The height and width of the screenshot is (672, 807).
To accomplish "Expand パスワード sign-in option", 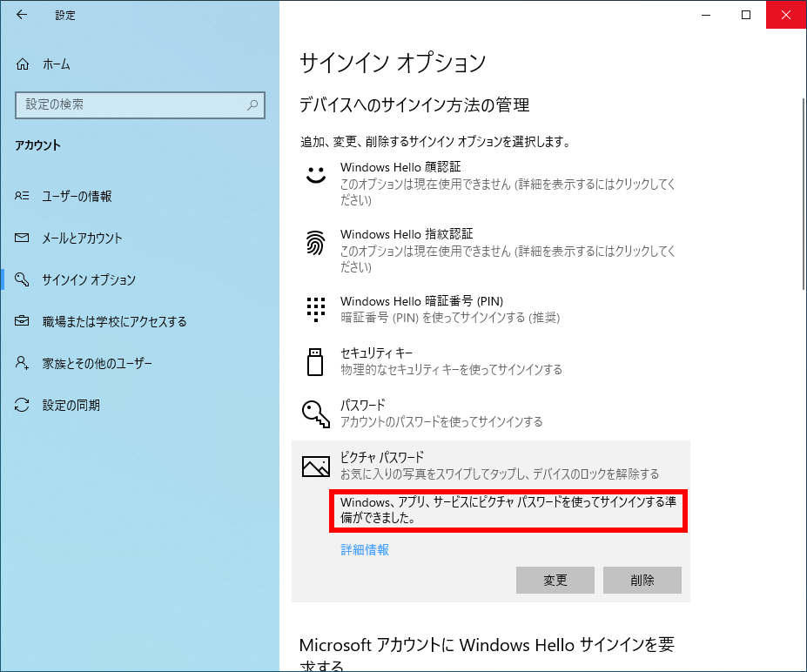I will tap(490, 413).
